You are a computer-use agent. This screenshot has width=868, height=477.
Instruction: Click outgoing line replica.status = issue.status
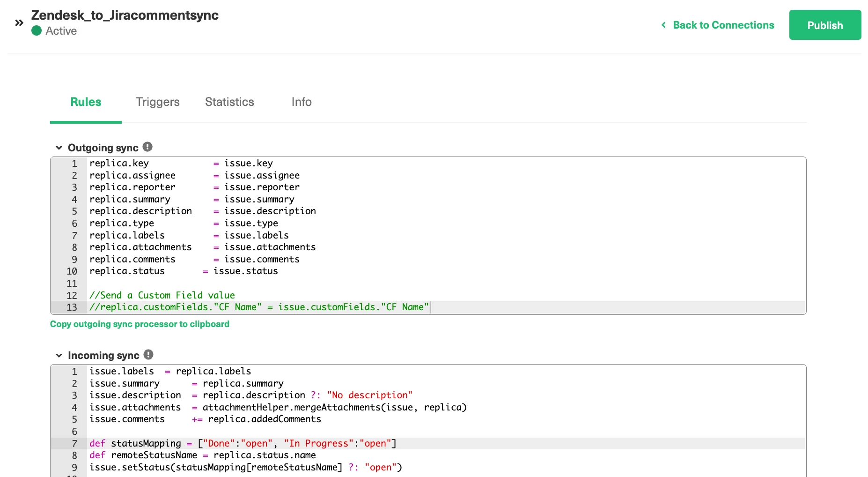[184, 271]
